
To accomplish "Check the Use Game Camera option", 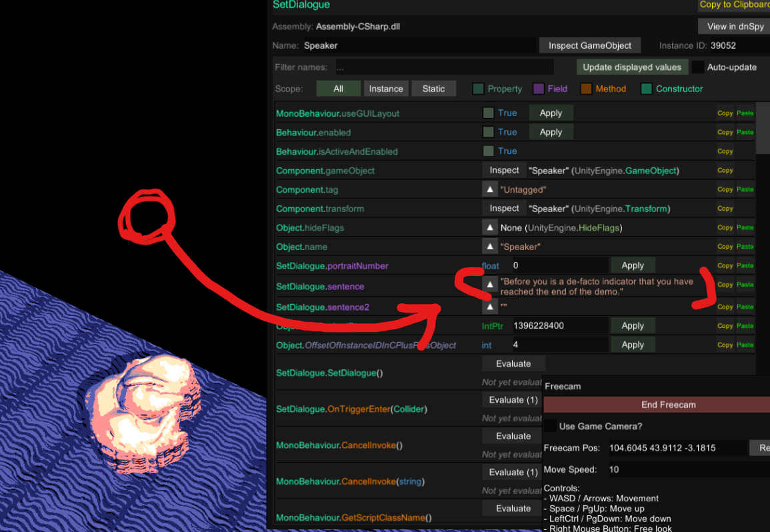I will coord(550,426).
